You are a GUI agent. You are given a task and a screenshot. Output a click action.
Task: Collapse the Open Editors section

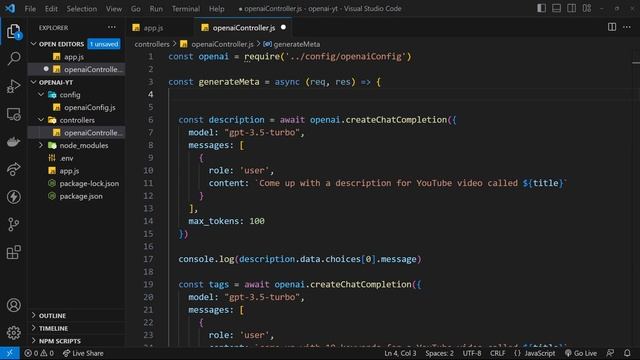pos(34,44)
